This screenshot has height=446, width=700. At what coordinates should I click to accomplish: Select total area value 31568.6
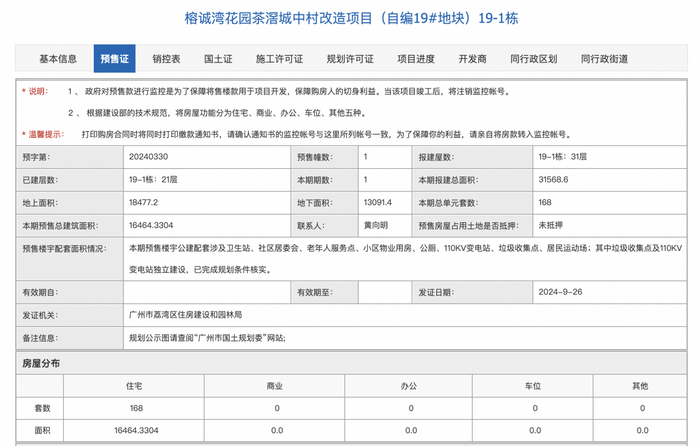(553, 179)
